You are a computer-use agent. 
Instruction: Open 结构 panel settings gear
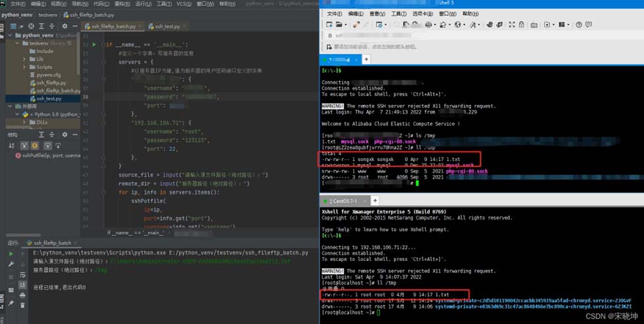[x=64, y=135]
